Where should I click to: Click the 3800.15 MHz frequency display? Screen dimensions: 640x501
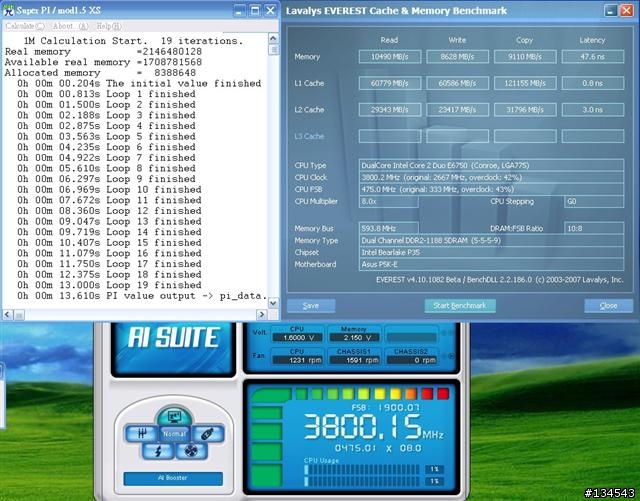tap(373, 427)
